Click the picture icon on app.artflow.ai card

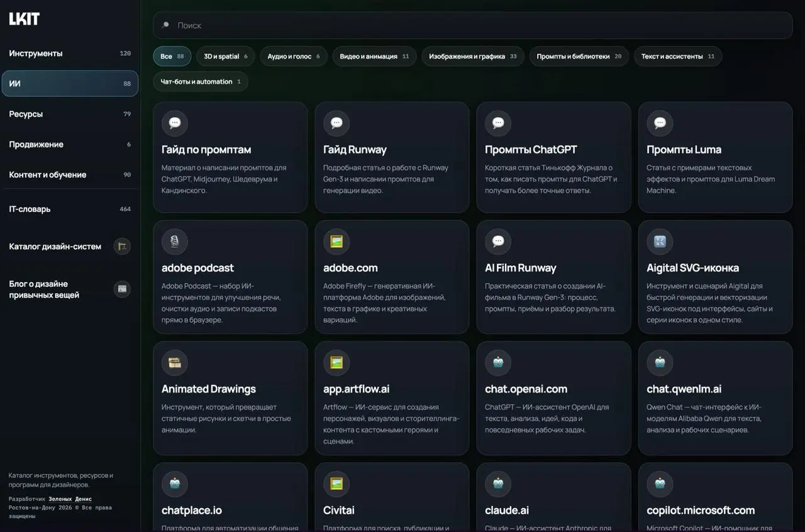[x=336, y=363]
